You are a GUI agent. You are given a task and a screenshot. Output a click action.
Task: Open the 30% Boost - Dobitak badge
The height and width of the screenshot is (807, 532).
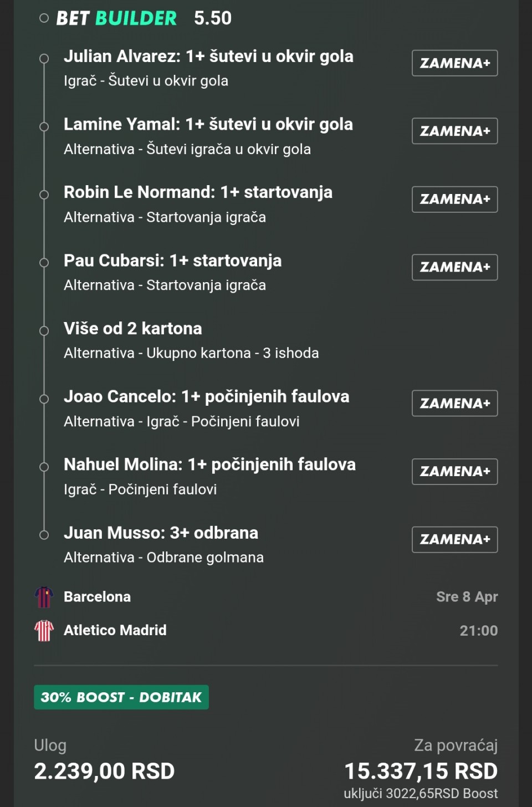(121, 697)
